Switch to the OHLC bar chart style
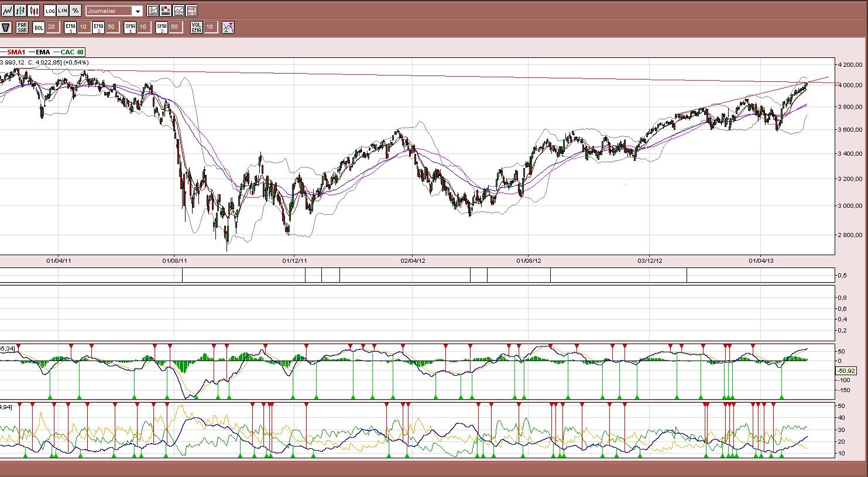The image size is (868, 477). point(20,11)
